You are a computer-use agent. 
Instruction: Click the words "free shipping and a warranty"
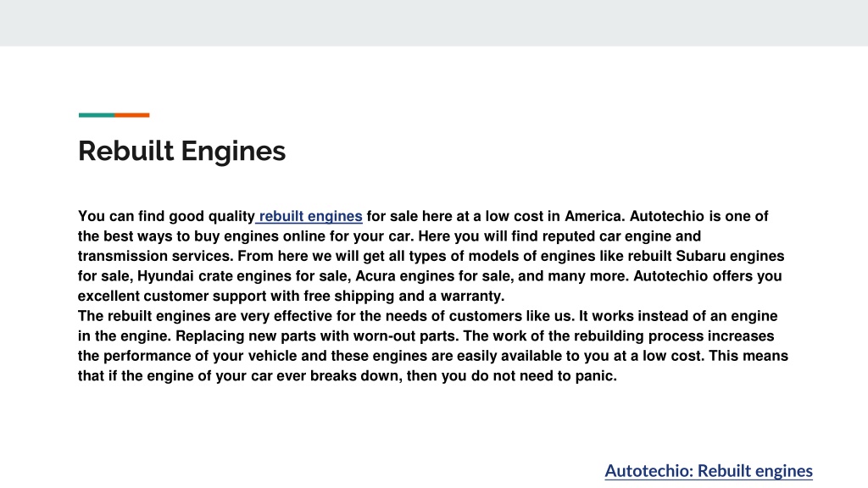(403, 296)
